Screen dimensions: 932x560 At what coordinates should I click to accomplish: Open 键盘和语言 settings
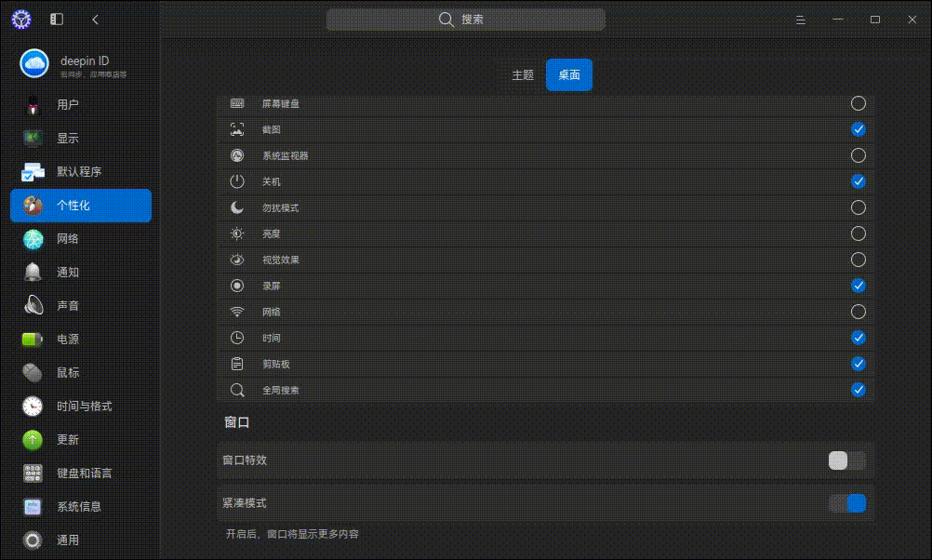point(81,473)
